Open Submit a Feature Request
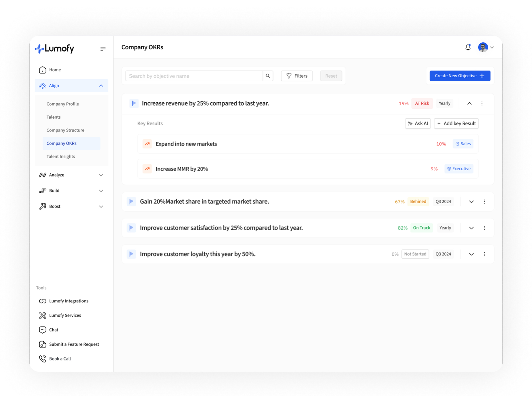The height and width of the screenshot is (396, 532). point(74,344)
